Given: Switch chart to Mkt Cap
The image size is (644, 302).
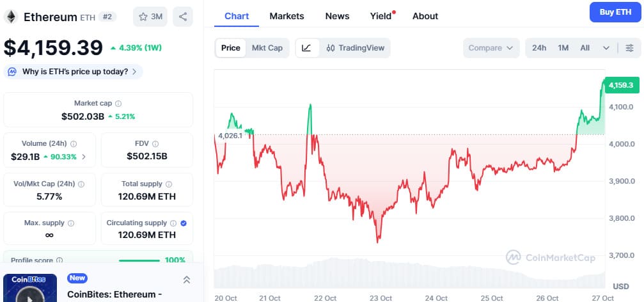Looking at the screenshot, I should pyautogui.click(x=267, y=48).
